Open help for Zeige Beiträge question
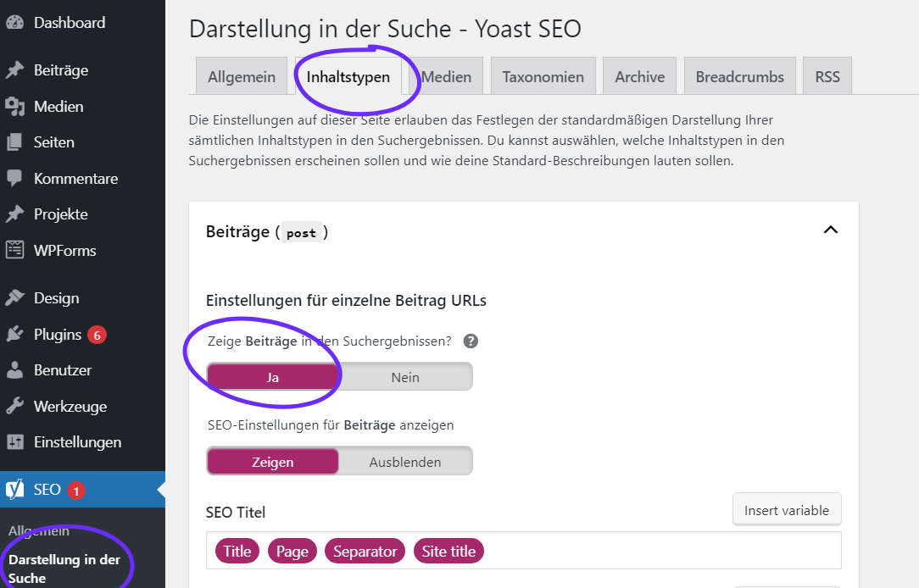 coord(471,341)
